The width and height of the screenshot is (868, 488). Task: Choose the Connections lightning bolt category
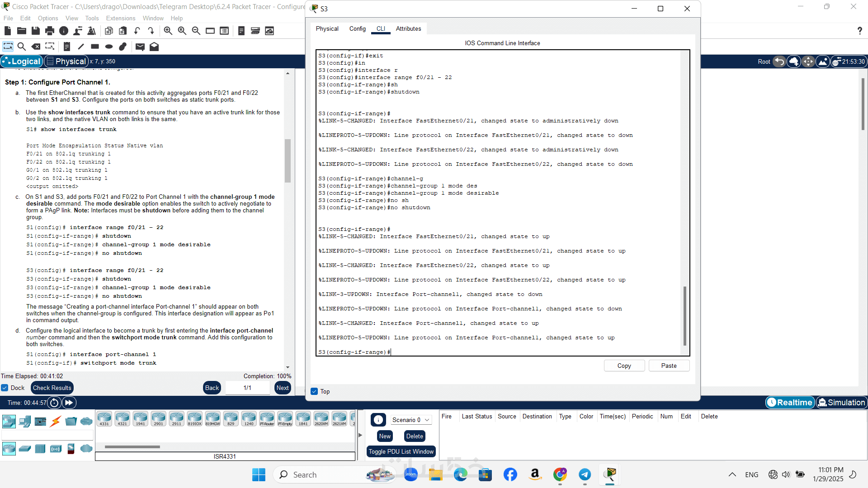pyautogui.click(x=55, y=422)
